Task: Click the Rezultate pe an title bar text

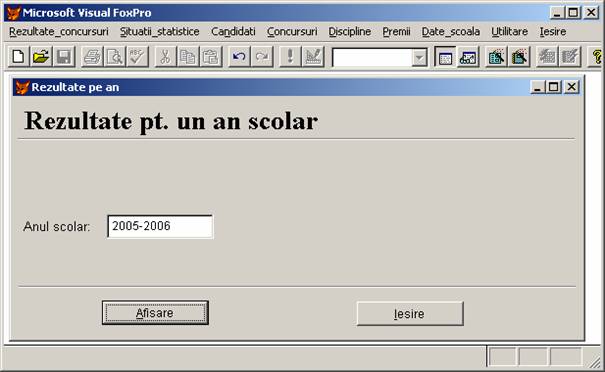Action: (x=75, y=88)
